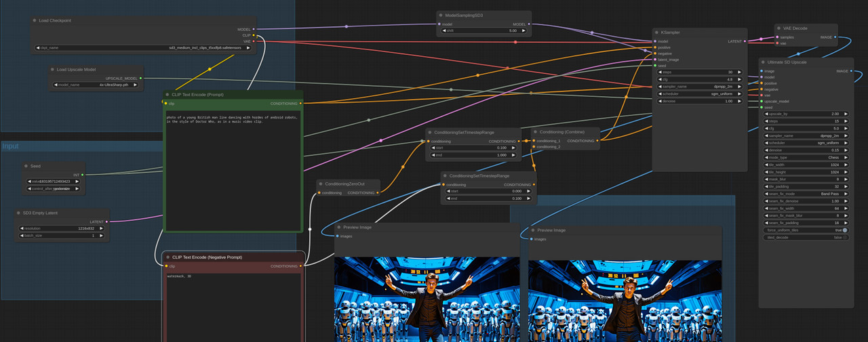Click the Seed value number field
The height and width of the screenshot is (342, 868).
tap(54, 181)
